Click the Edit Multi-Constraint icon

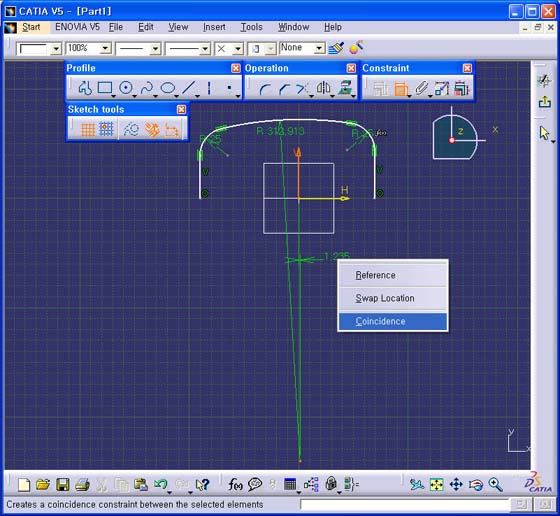[462, 89]
